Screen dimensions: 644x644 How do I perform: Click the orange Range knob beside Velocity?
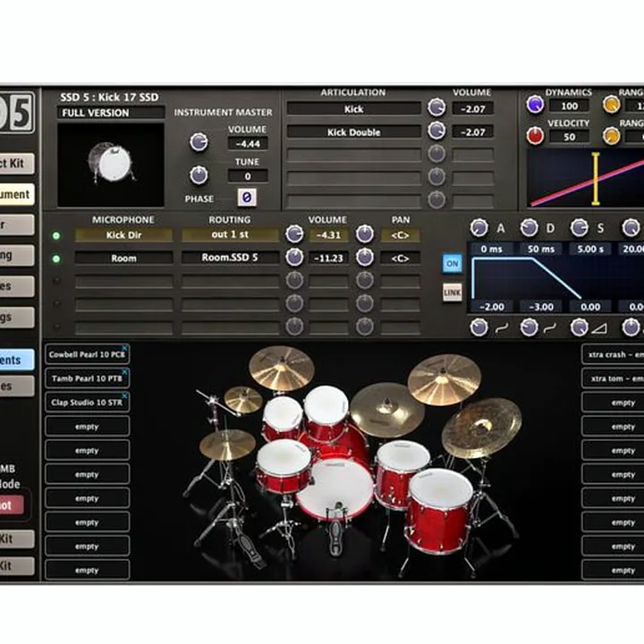[x=611, y=136]
